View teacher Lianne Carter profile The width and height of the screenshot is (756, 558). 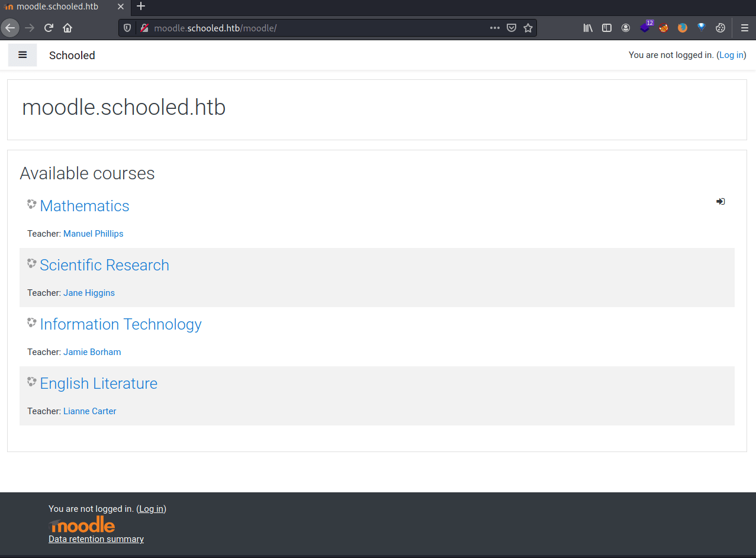89,411
